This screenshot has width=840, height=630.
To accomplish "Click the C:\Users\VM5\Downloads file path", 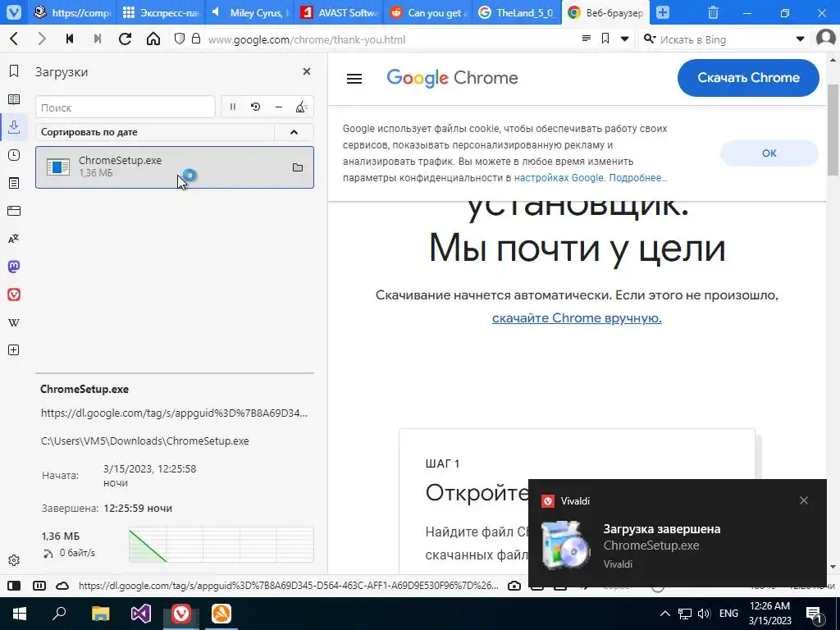I will 144,441.
